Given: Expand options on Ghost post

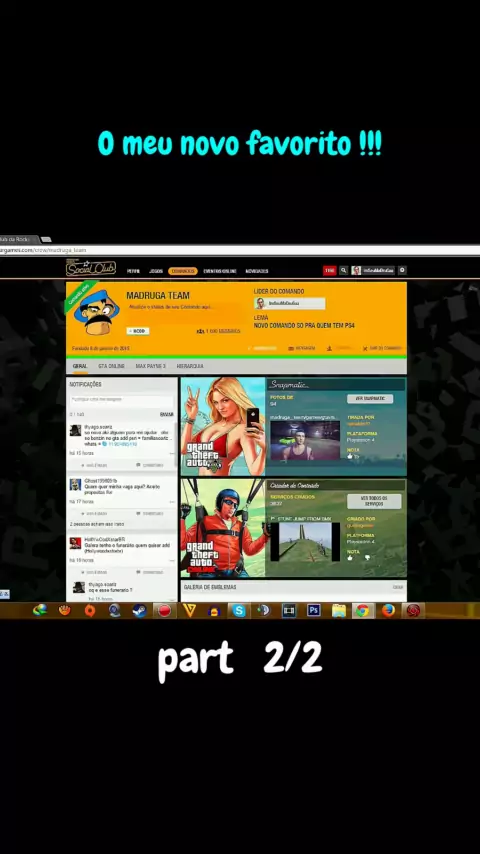Looking at the screenshot, I should coord(172,502).
